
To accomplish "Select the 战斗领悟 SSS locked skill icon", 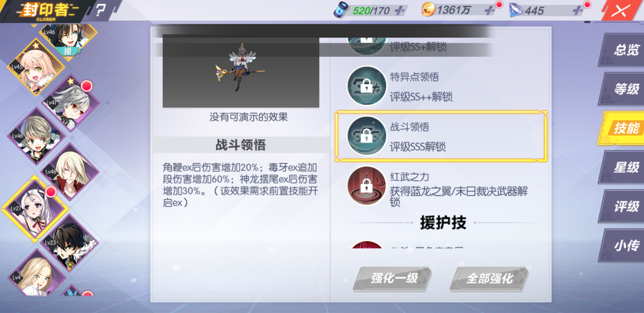I will click(367, 136).
